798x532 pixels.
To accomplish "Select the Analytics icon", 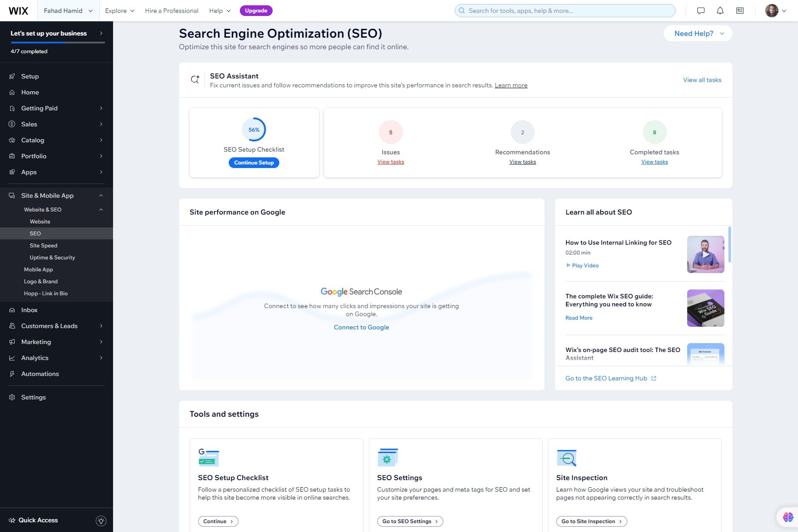I will point(12,358).
